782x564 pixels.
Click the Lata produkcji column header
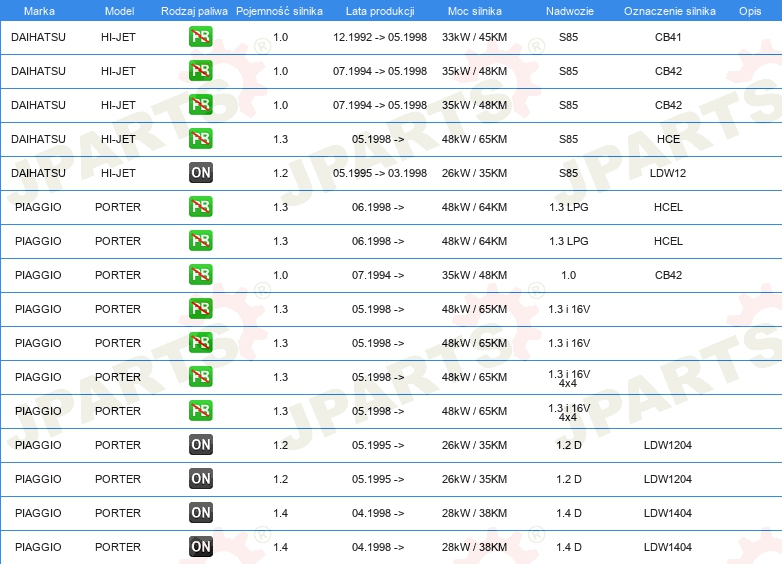click(x=380, y=11)
